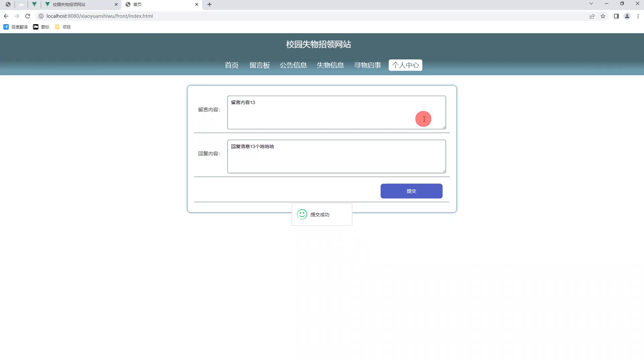This screenshot has height=360, width=644.
Task: Click the 回复内容 field label
Action: click(209, 154)
